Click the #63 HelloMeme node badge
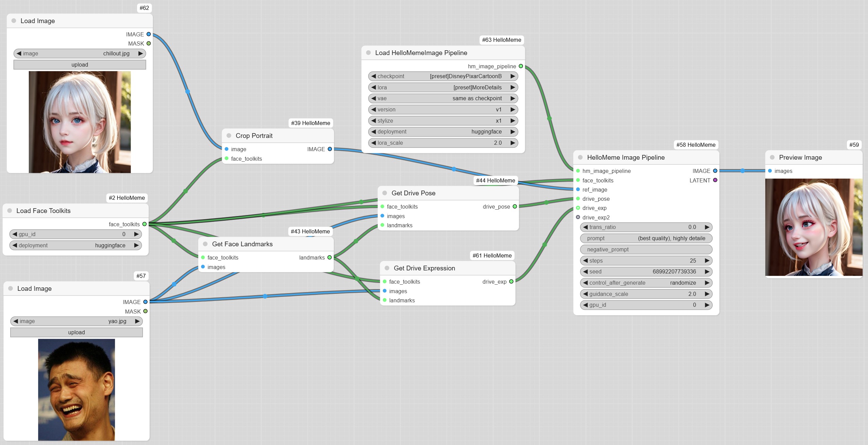 501,40
